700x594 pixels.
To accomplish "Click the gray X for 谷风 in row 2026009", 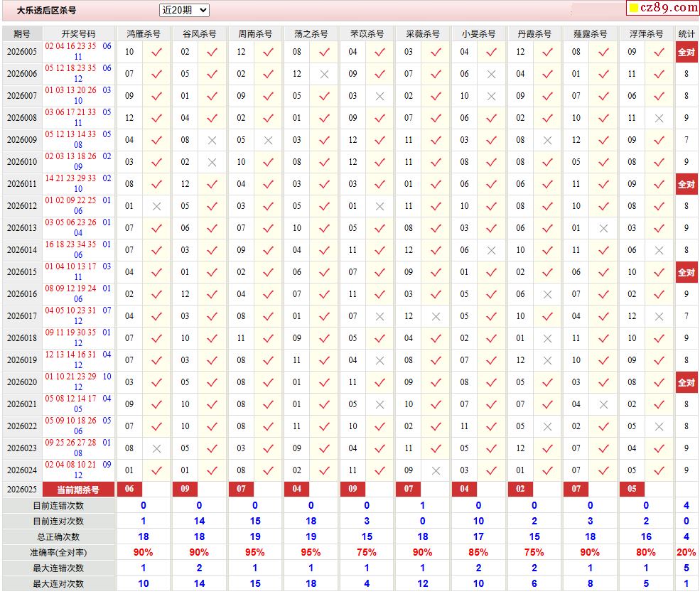I will point(212,140).
